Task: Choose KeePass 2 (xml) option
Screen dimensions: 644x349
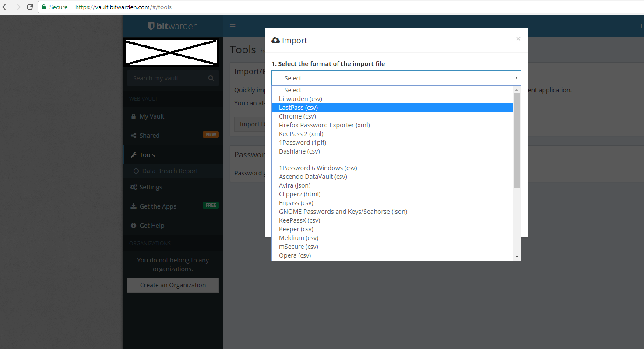Action: [392, 134]
